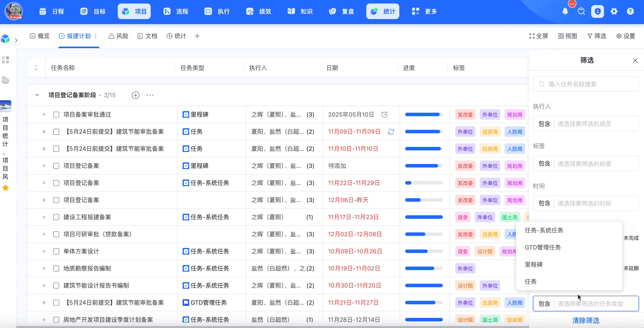This screenshot has width=644, height=328.
Task: Open the 设置 button in view toolbar
Action: [x=626, y=36]
